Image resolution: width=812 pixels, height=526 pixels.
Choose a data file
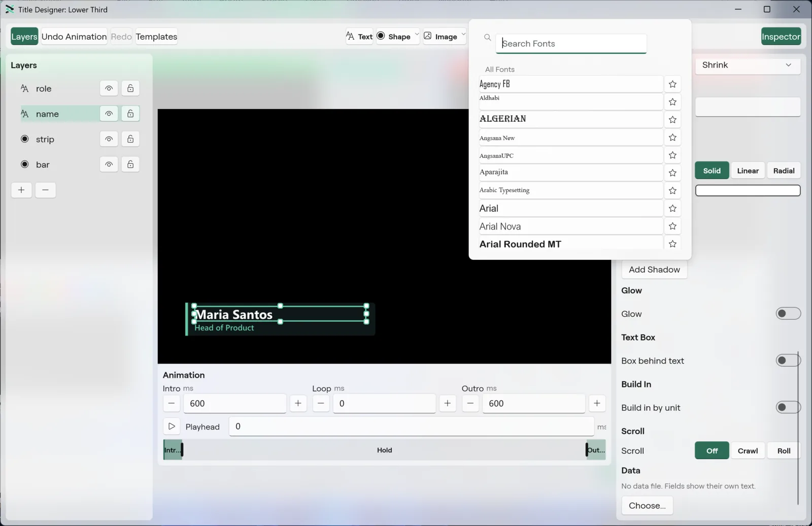pos(647,506)
